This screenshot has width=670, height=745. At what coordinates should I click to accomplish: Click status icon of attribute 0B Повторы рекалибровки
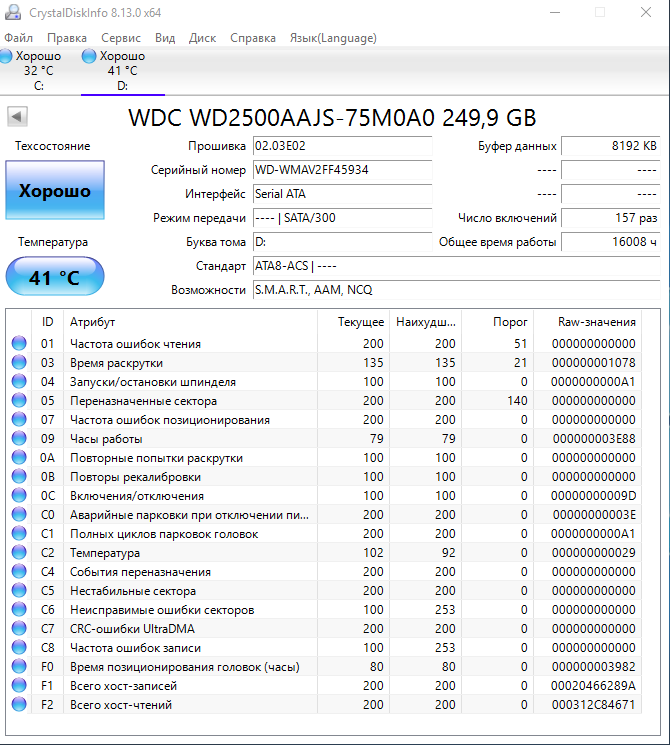19,476
